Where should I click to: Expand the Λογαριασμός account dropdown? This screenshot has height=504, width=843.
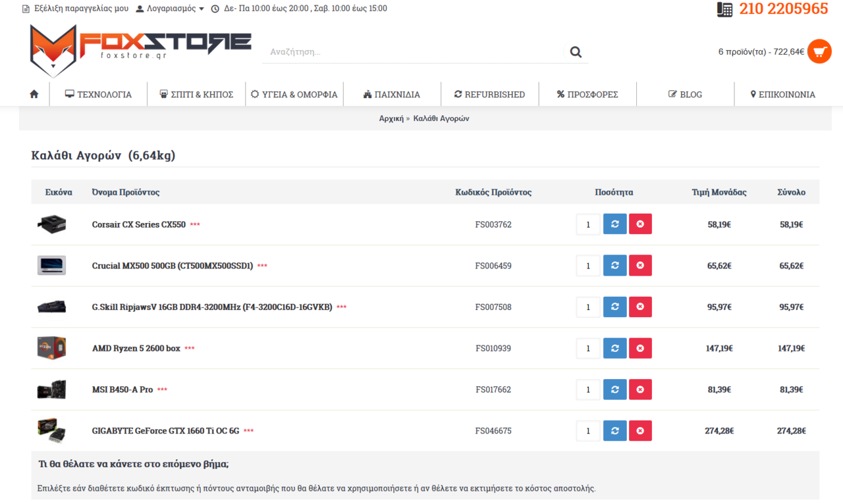coord(170,9)
